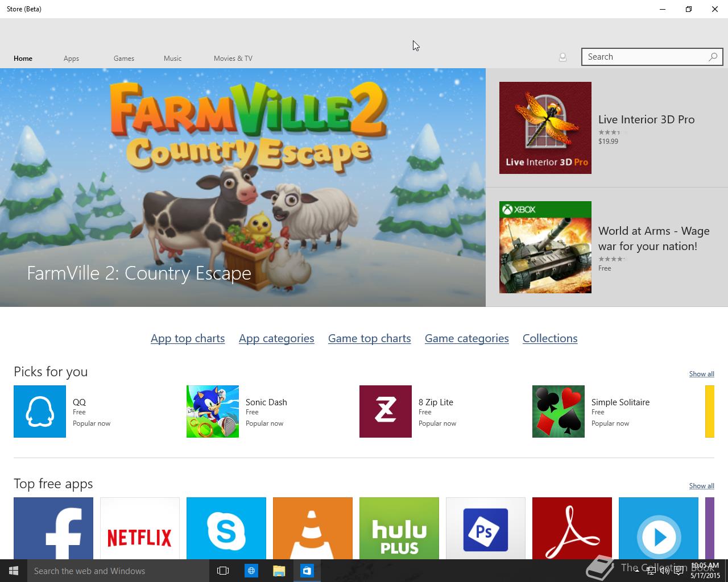The height and width of the screenshot is (582, 728).
Task: Open the Netflix app tile
Action: 140,528
